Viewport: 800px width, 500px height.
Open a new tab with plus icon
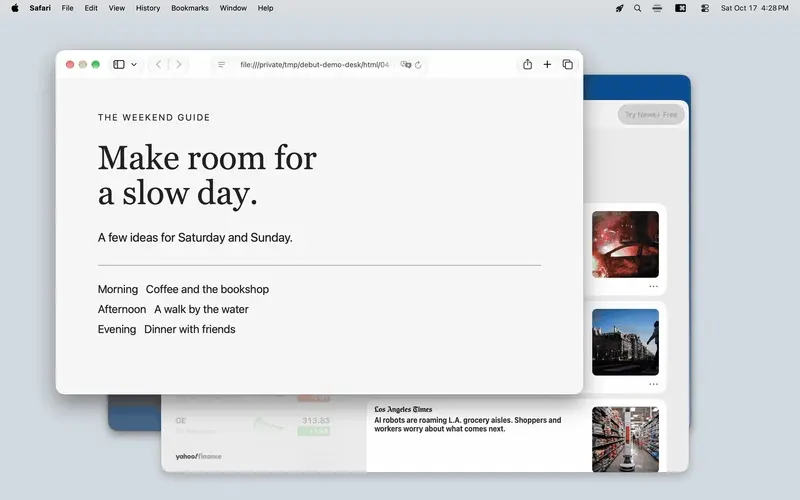click(547, 64)
